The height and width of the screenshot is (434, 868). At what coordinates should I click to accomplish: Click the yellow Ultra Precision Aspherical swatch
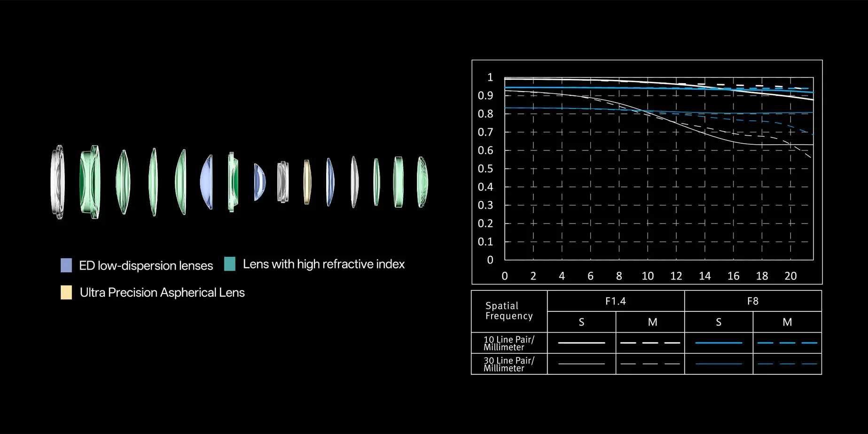[x=66, y=293]
